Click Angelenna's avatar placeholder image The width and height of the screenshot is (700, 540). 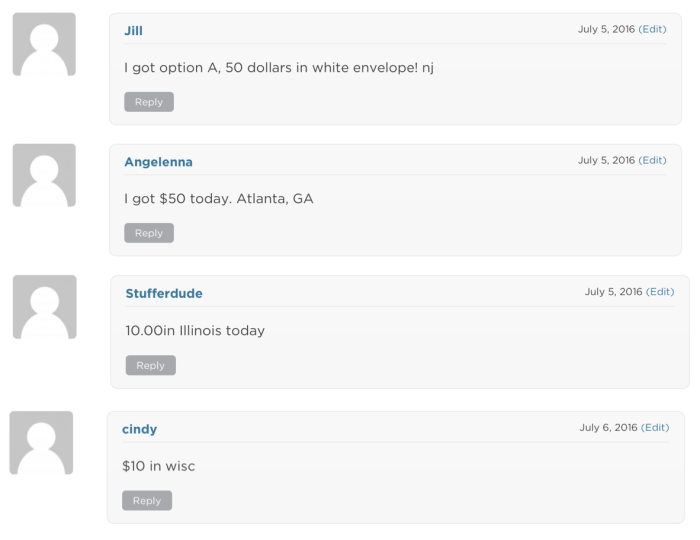(44, 175)
